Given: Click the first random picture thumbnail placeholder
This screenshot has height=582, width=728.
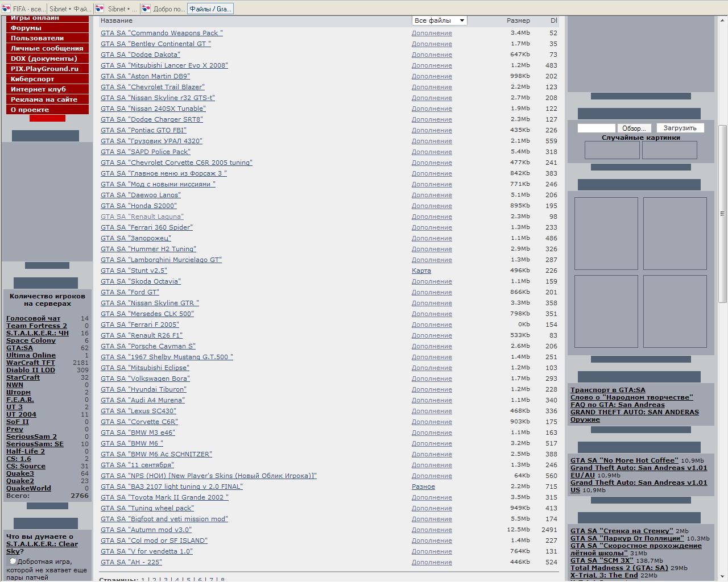Looking at the screenshot, I should click(612, 150).
